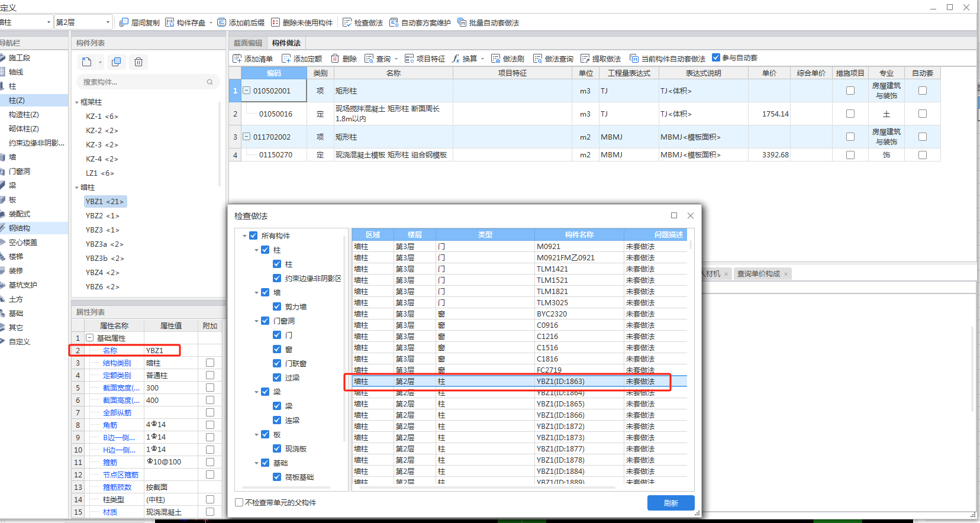This screenshot has width=980, height=523.
Task: Select 门窗洞 in navigation bar
Action: (20, 172)
